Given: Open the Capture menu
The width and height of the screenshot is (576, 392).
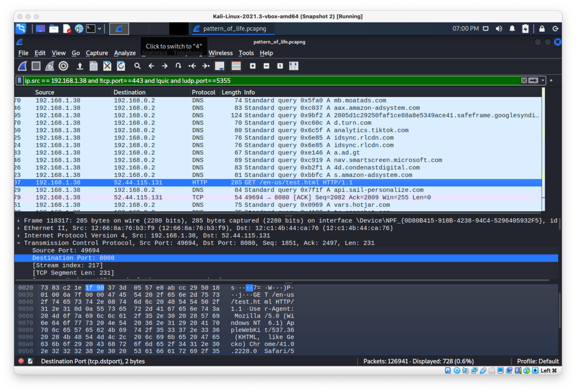Looking at the screenshot, I should tap(97, 53).
